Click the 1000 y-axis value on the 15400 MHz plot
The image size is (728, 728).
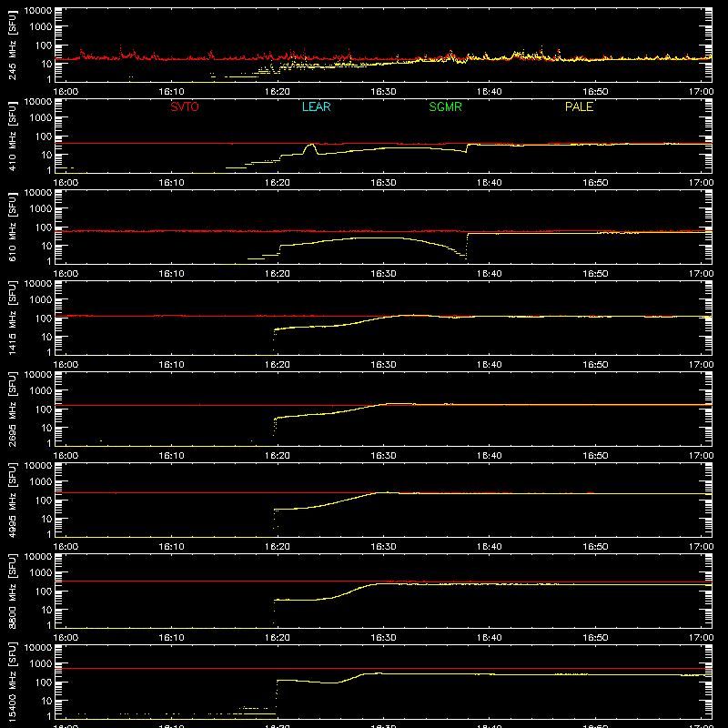41,664
